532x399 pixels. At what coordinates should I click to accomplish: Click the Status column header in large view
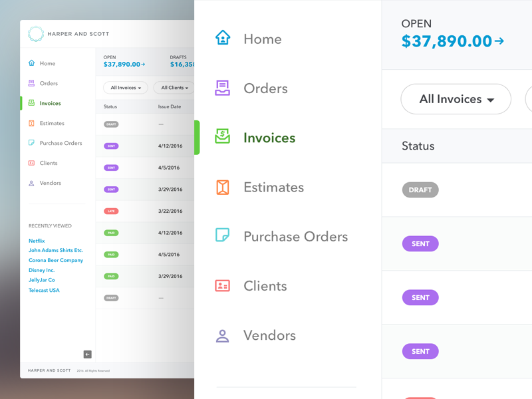click(x=418, y=146)
